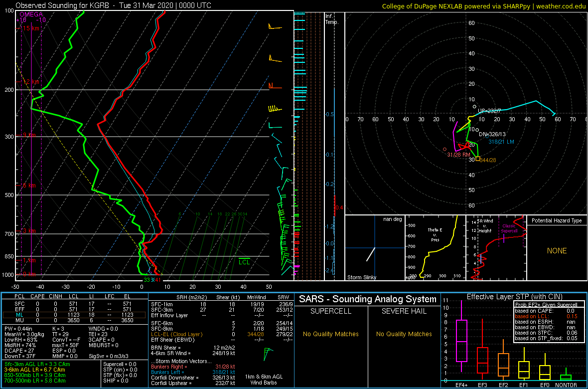
Task: Click the SHIP = 0.0 value
Action: pyautogui.click(x=116, y=381)
